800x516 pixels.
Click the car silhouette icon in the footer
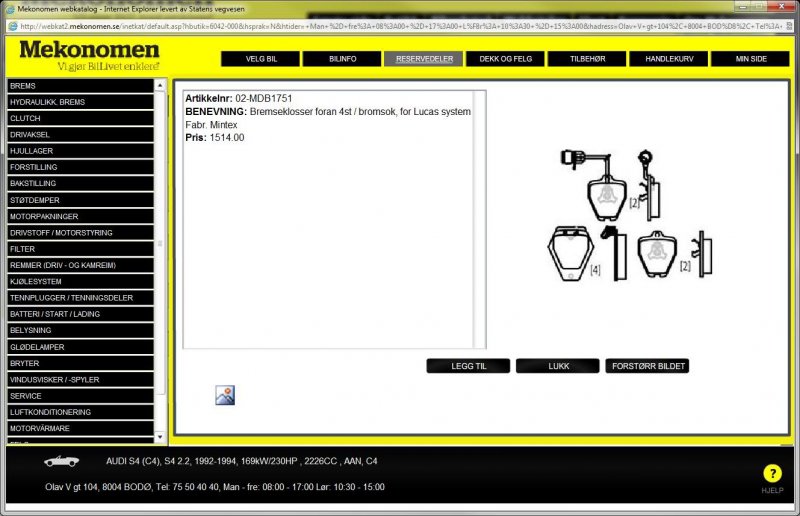[x=61, y=462]
